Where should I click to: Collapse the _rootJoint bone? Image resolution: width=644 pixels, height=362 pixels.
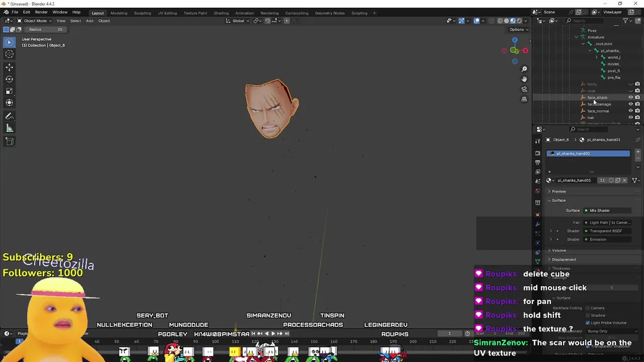pos(583,44)
